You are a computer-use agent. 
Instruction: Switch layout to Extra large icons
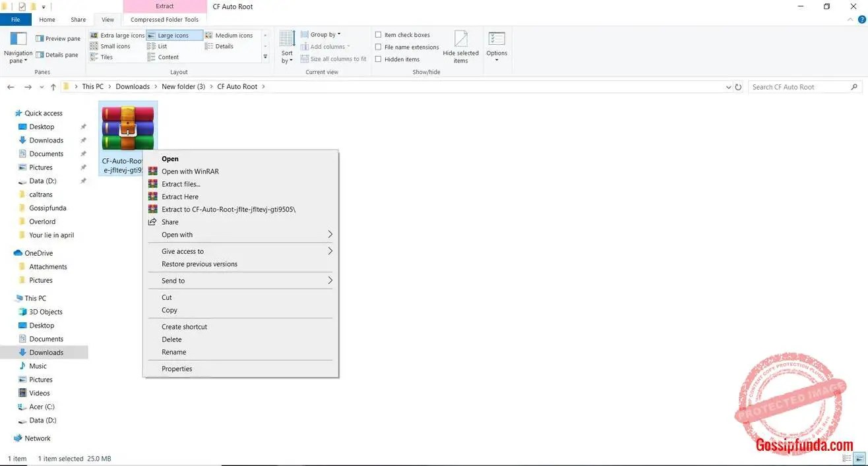coord(117,36)
